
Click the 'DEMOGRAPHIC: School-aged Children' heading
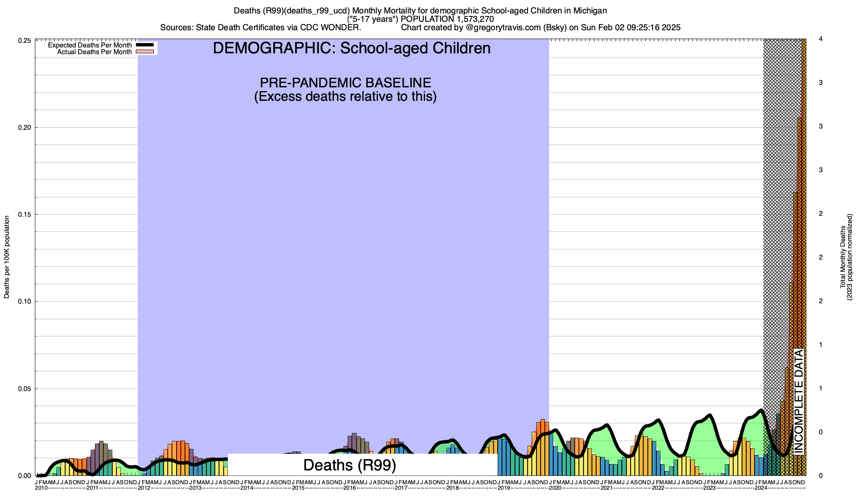[x=351, y=48]
